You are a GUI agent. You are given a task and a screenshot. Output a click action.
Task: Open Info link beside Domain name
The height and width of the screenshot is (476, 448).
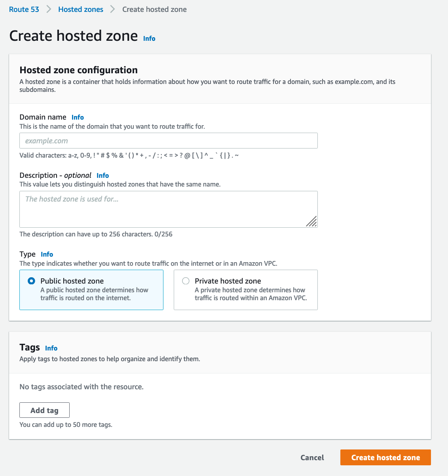click(x=78, y=117)
